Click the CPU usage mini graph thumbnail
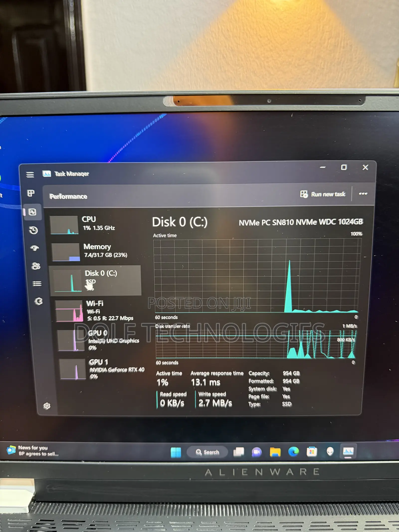 64,225
